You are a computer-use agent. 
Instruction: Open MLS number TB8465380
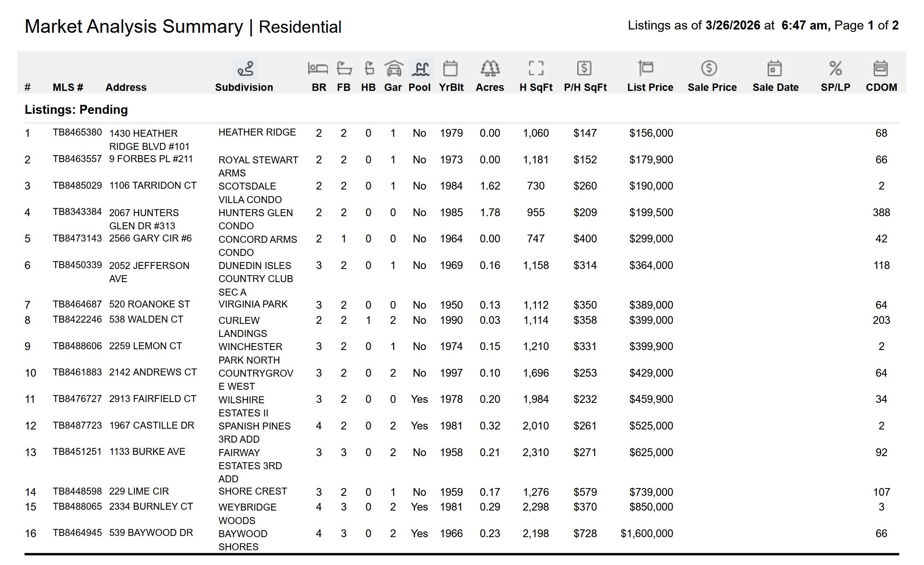pyautogui.click(x=77, y=132)
